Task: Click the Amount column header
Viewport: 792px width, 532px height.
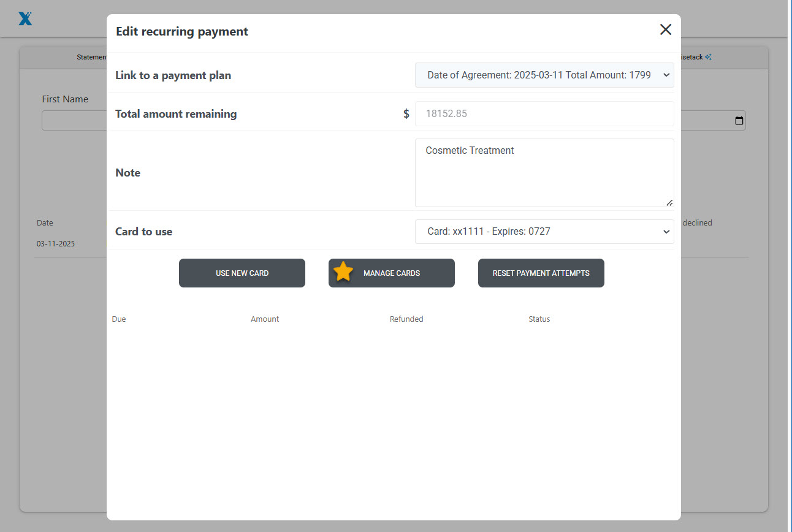Action: coord(265,319)
